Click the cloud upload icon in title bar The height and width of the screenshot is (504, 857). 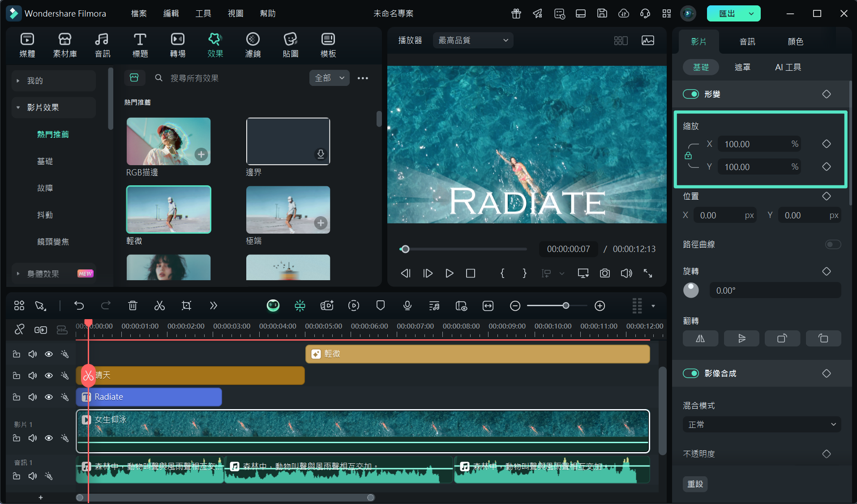(x=624, y=13)
